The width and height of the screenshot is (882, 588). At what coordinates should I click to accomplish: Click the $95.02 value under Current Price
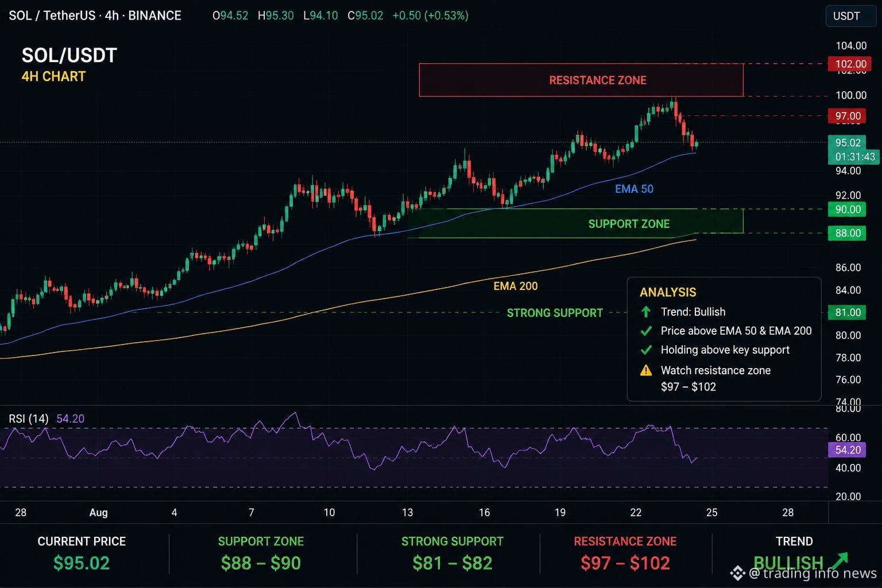tap(82, 563)
